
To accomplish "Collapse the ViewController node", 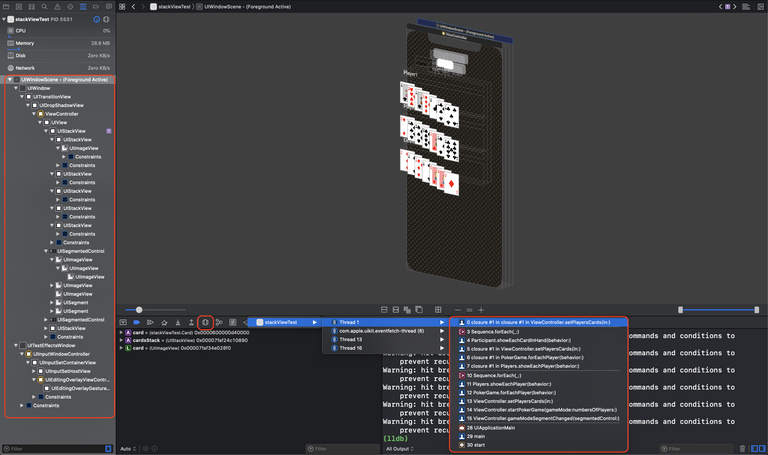I will [x=34, y=114].
